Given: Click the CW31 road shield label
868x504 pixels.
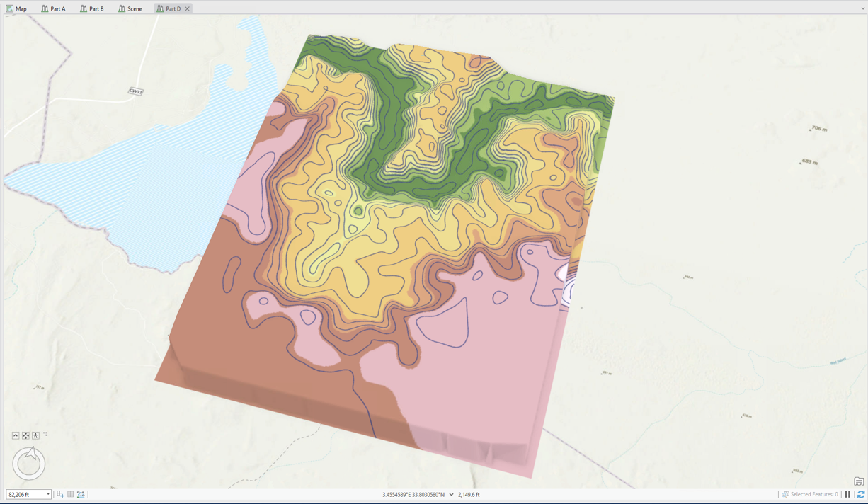Looking at the screenshot, I should click(135, 91).
